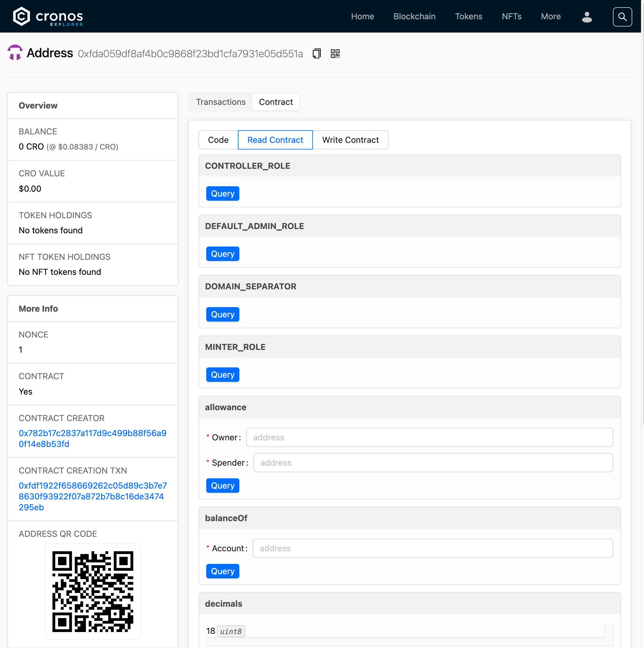Switch to the Transactions tab
The image size is (644, 648).
(x=220, y=102)
